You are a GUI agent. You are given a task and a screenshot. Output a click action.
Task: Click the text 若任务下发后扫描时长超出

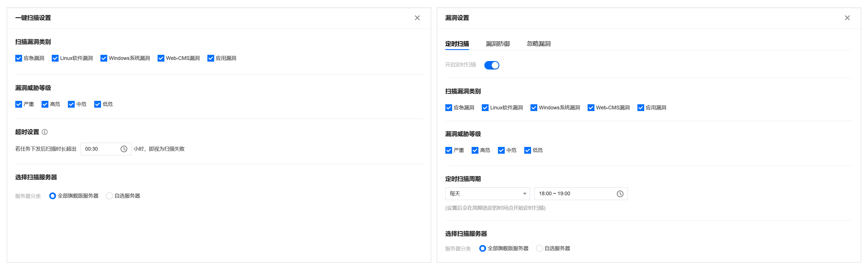[46, 149]
